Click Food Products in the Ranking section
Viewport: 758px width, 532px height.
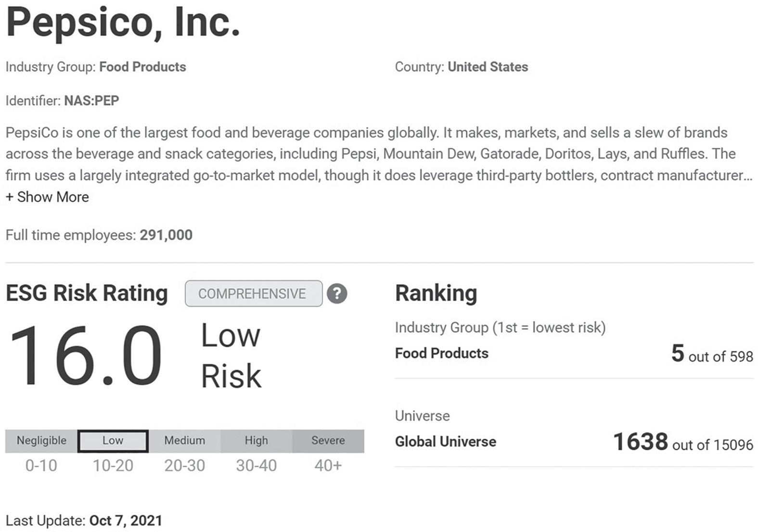[x=441, y=354]
